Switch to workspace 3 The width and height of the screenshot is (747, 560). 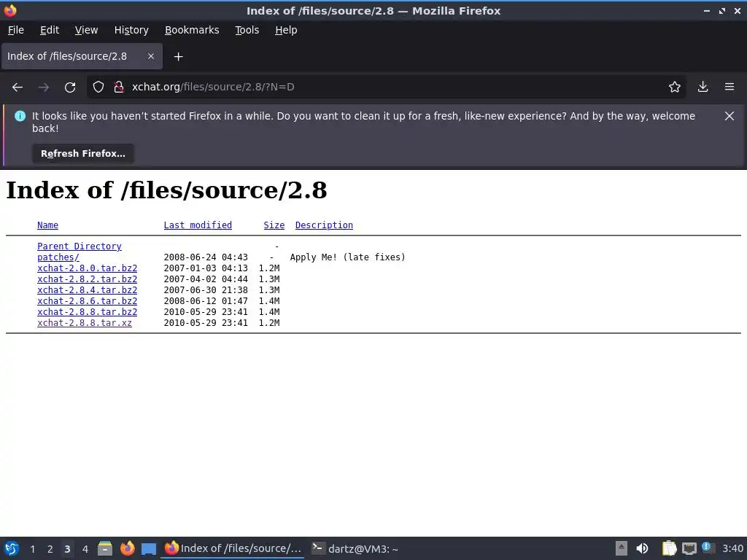(67, 549)
